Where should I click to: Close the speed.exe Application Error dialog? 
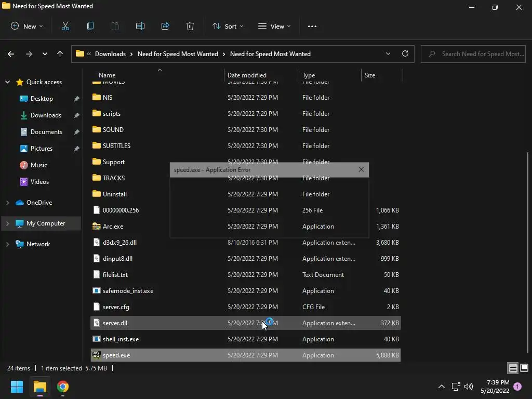tap(362, 169)
